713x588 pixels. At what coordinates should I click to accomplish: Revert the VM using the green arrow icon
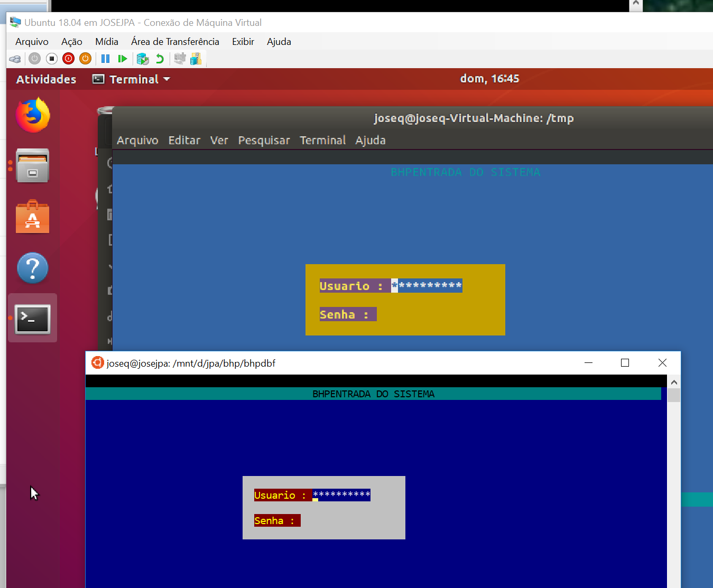tap(160, 59)
